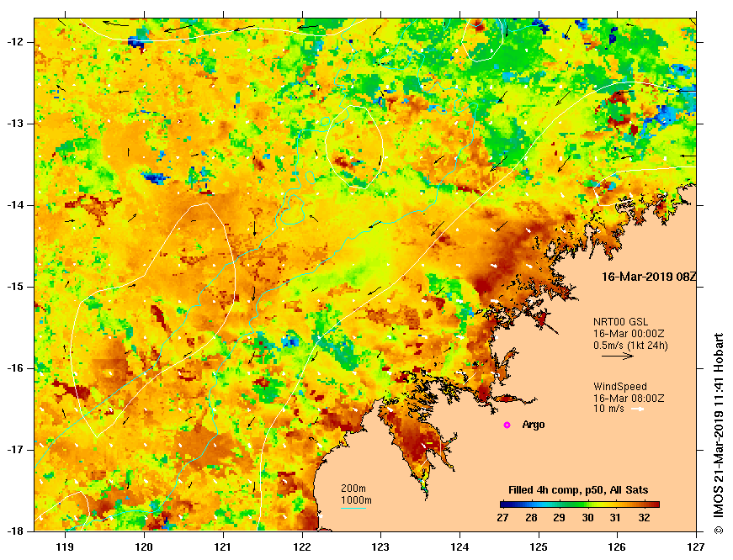Click the '32' colorbar tick label
This screenshot has height=560, width=733.
[644, 517]
